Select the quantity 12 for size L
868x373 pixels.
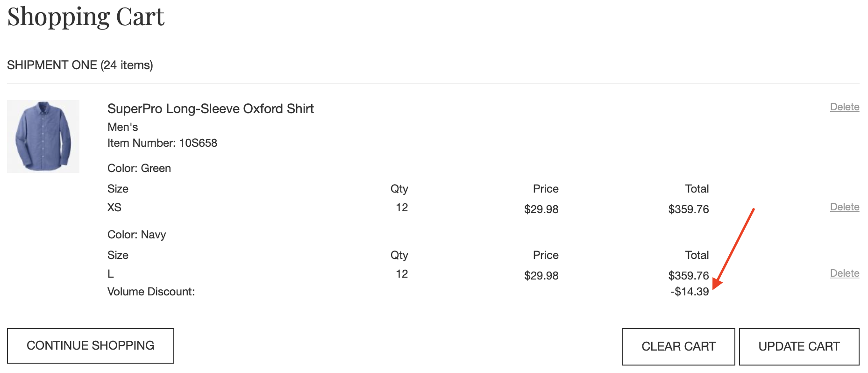click(x=402, y=274)
